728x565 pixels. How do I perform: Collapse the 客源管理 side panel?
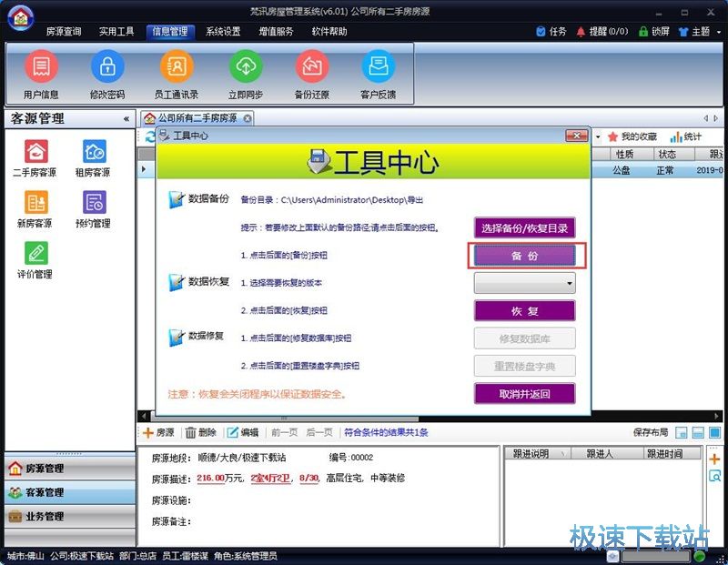pos(126,119)
